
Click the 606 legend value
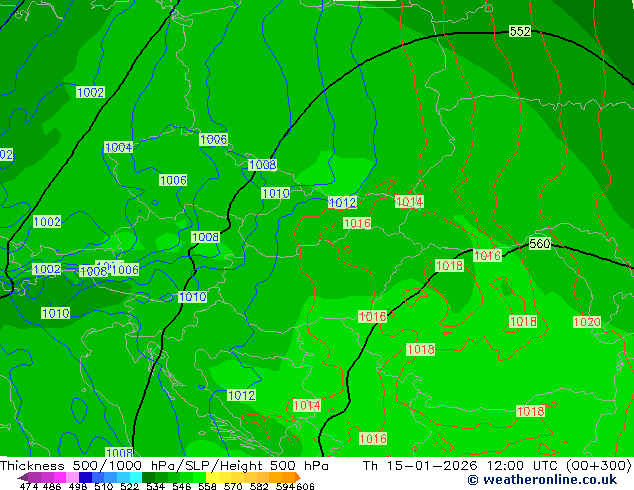pos(305,486)
